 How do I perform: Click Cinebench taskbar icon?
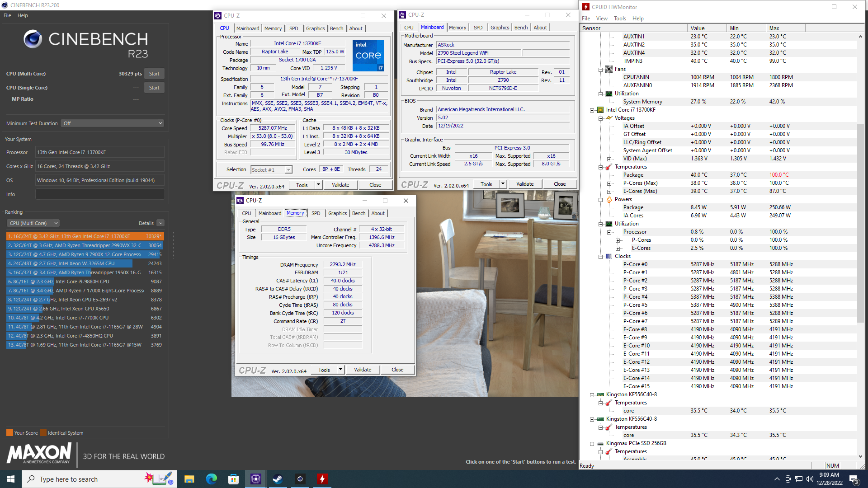[300, 479]
